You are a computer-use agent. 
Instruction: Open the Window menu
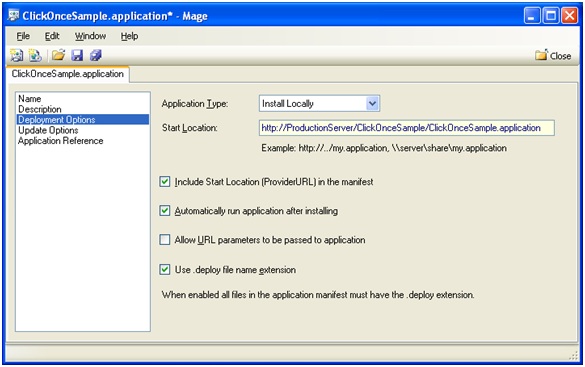90,36
